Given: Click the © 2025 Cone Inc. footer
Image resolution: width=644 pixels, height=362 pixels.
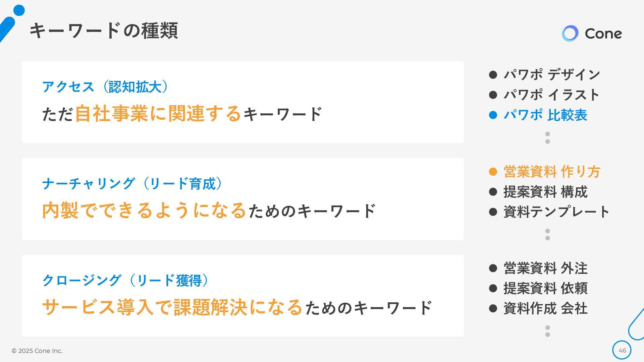Looking at the screenshot, I should (37, 351).
